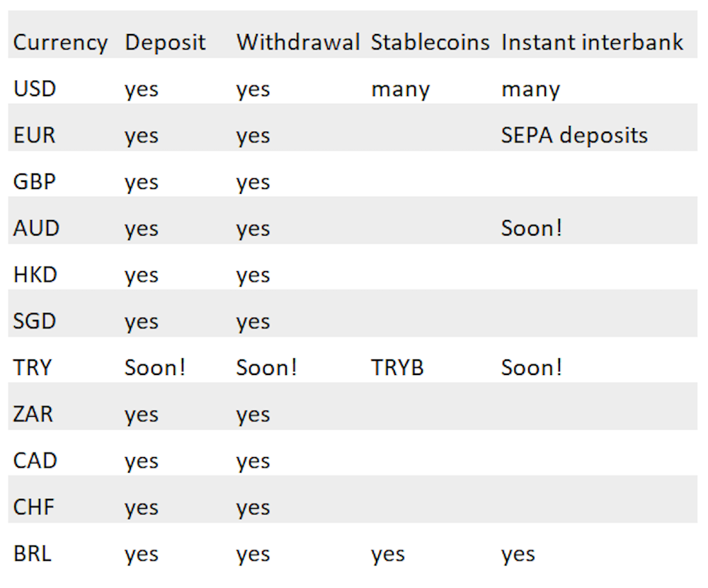Click the CHF currency cell
This screenshot has height=588, width=708.
34,507
